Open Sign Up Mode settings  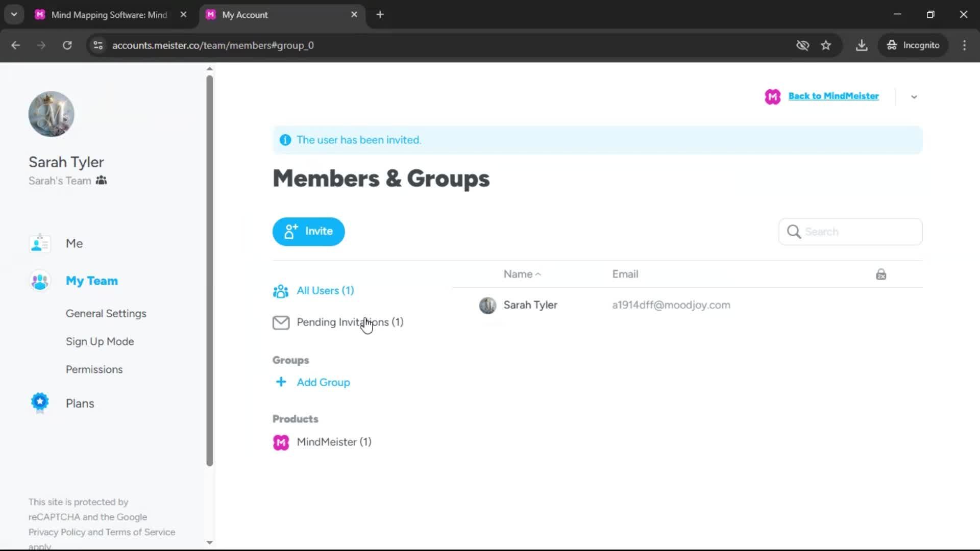100,341
